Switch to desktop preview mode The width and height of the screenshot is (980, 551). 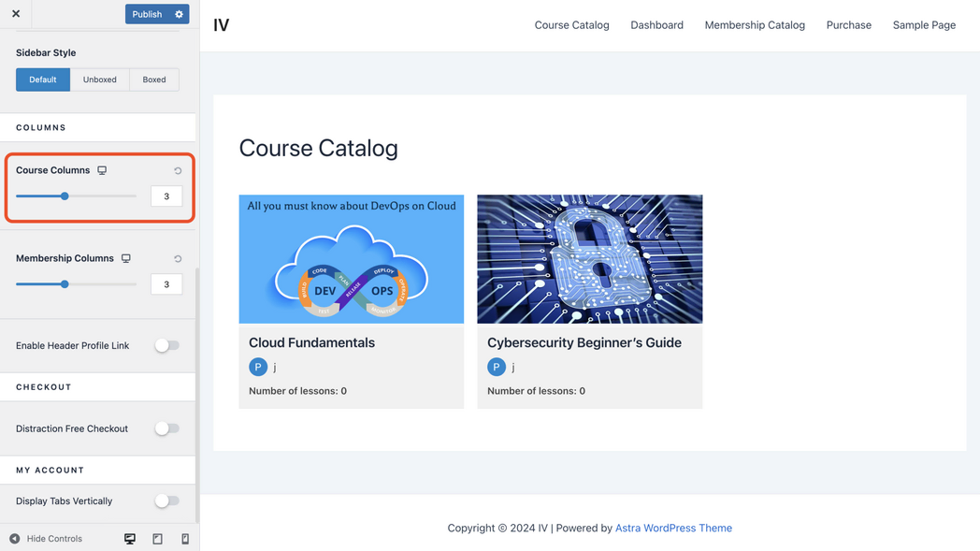tap(130, 539)
